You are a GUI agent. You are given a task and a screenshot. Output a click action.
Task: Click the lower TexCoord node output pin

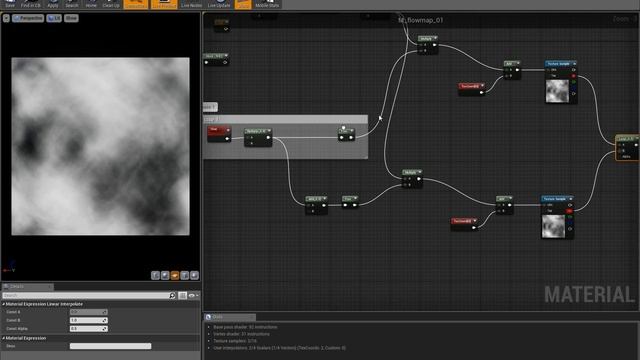coord(474,227)
